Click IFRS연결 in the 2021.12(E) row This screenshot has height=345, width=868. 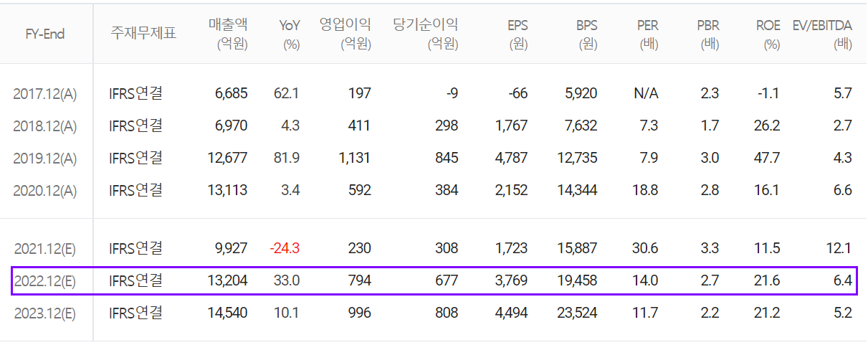[x=136, y=248]
